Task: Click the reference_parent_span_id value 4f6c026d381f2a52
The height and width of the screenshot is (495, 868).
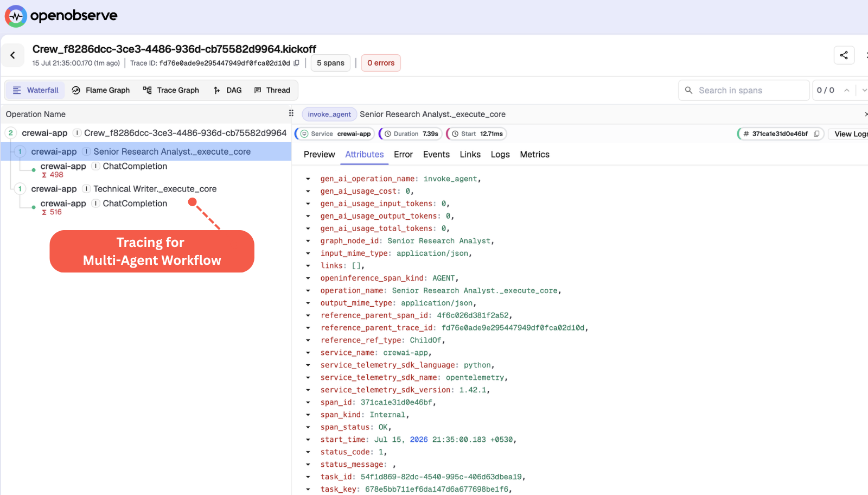Action: tap(473, 315)
